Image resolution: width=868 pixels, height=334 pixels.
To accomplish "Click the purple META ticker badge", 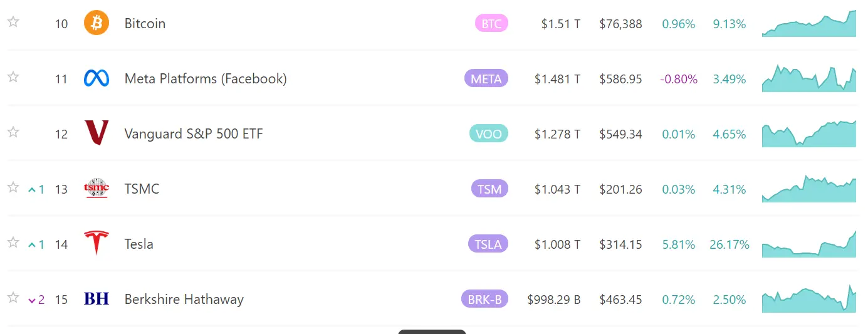I will click(x=486, y=79).
